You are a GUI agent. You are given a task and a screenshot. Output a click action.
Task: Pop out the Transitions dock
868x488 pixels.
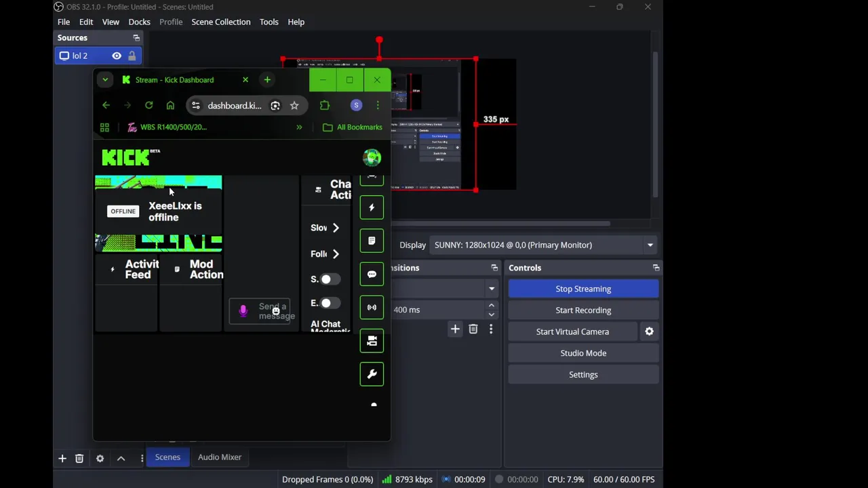click(x=494, y=268)
